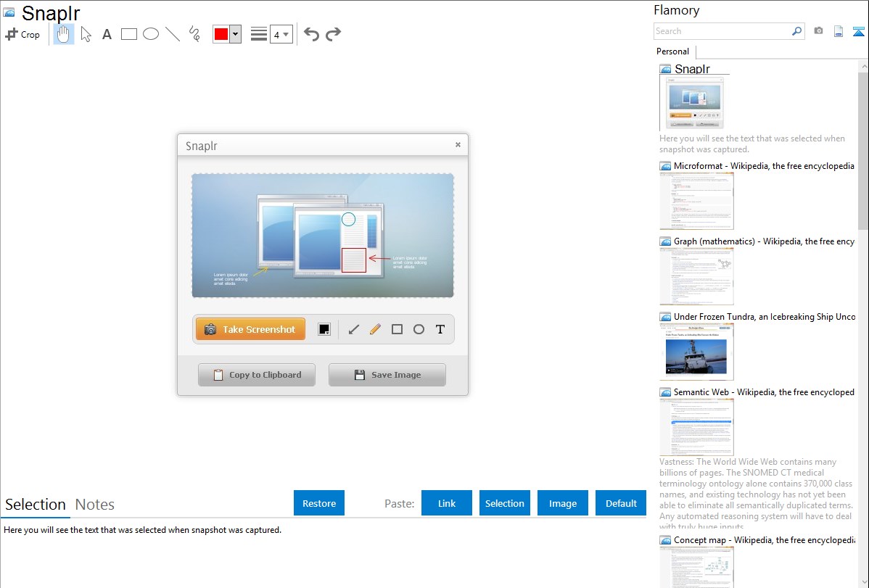869x588 pixels.
Task: Redo the last undone edit
Action: click(333, 34)
